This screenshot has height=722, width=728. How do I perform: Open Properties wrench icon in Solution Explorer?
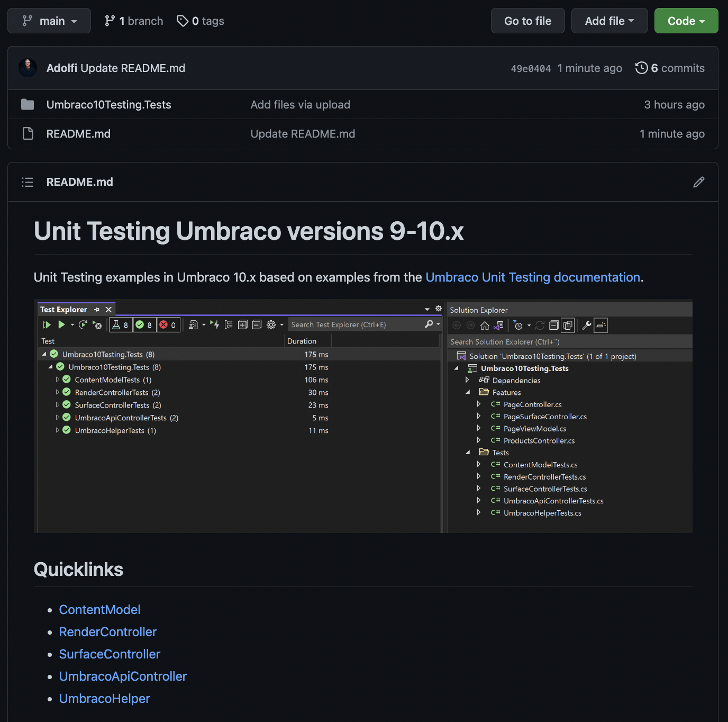tap(587, 326)
